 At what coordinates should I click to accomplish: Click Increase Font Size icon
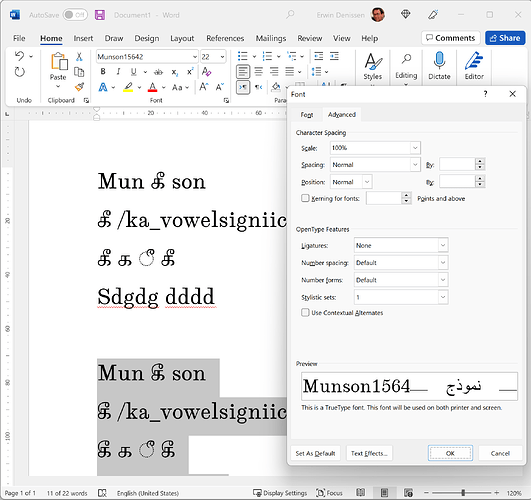[x=204, y=87]
